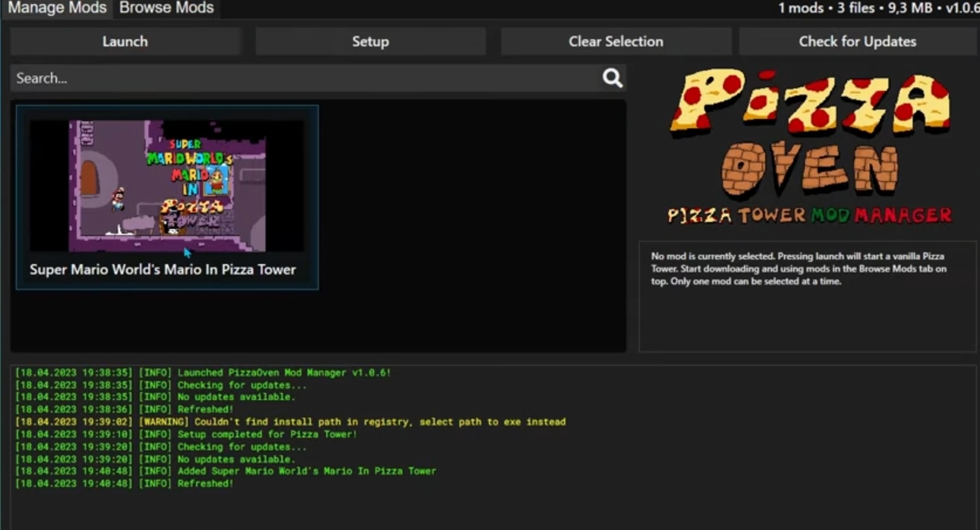Image resolution: width=980 pixels, height=530 pixels.
Task: Click the 'Setup completed for Pizza Tower!' log line
Action: click(186, 434)
